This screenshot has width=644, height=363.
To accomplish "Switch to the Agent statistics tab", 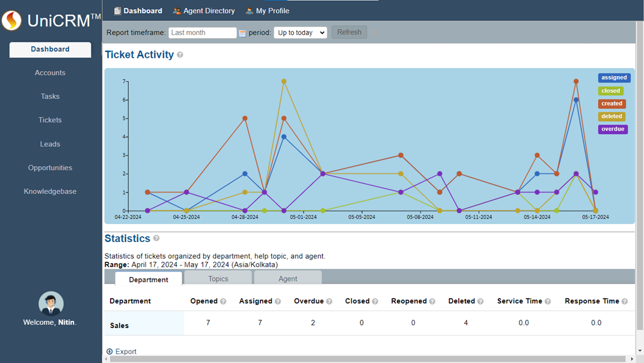I will point(287,279).
